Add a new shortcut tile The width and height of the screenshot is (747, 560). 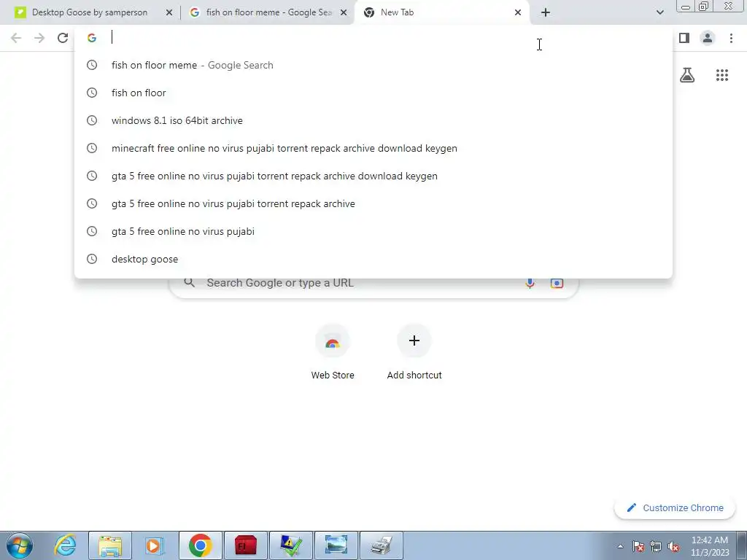[x=414, y=352]
